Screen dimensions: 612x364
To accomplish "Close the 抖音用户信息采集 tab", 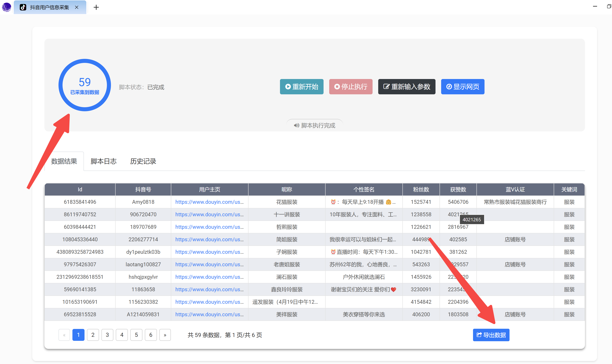I will [x=77, y=7].
